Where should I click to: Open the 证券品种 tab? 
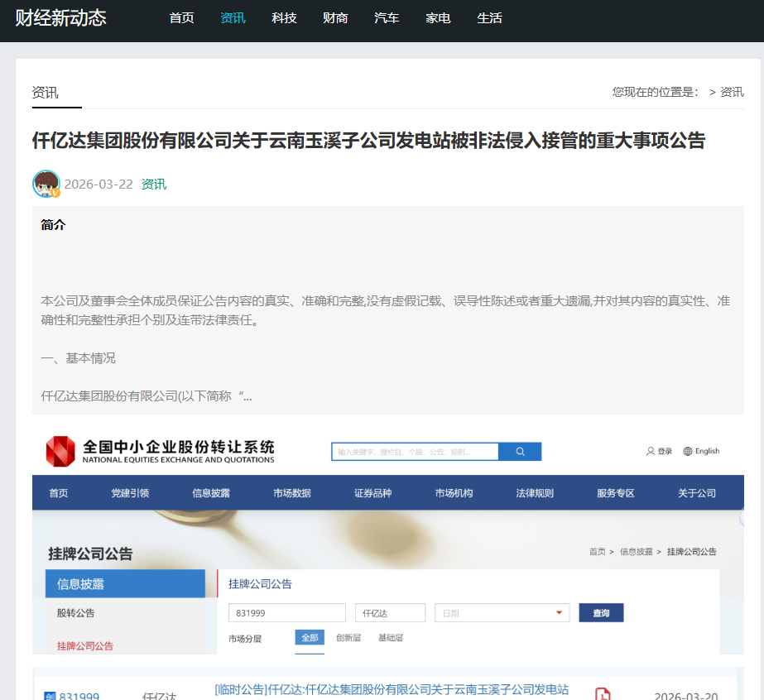pos(372,493)
